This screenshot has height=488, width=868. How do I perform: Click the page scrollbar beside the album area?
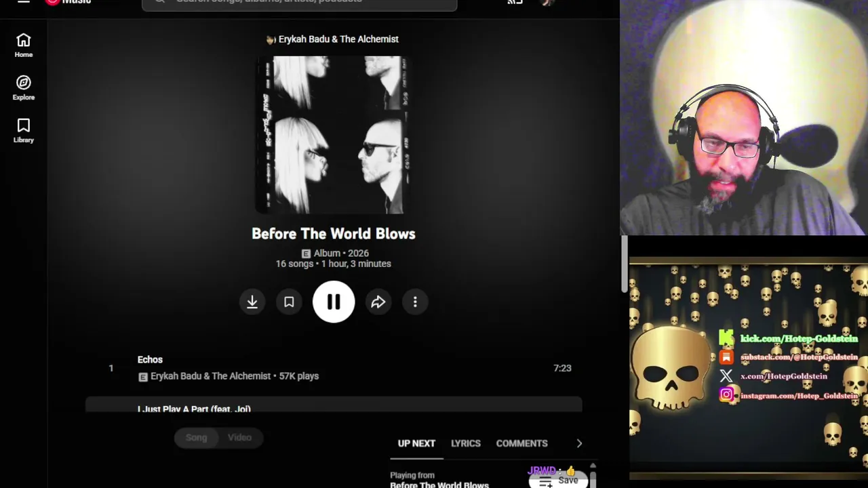(x=625, y=264)
